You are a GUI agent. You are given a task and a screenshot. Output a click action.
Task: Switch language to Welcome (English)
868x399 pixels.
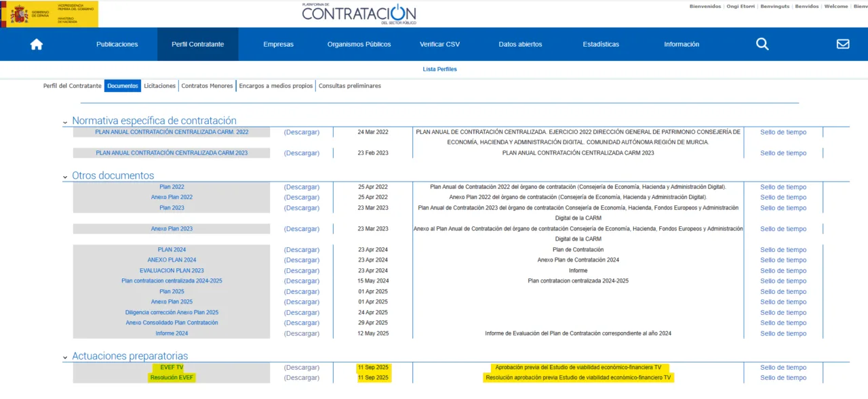point(836,6)
